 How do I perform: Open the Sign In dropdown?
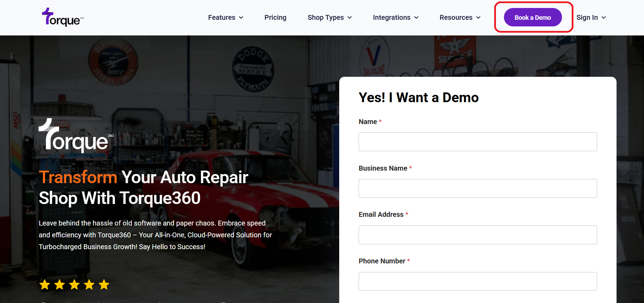591,17
